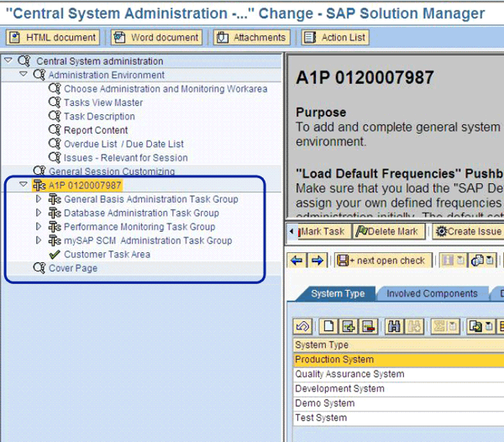The image size is (504, 442).
Task: Collapse the A1P 0120007987 tree node
Action: pos(23,185)
